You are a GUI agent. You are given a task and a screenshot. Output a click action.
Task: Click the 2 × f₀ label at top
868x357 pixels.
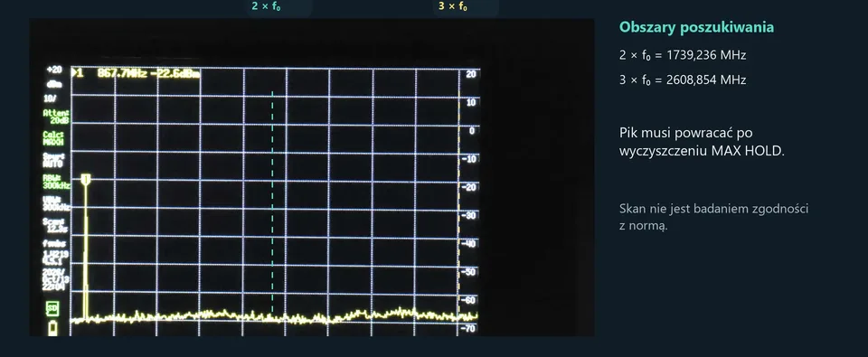tap(266, 6)
